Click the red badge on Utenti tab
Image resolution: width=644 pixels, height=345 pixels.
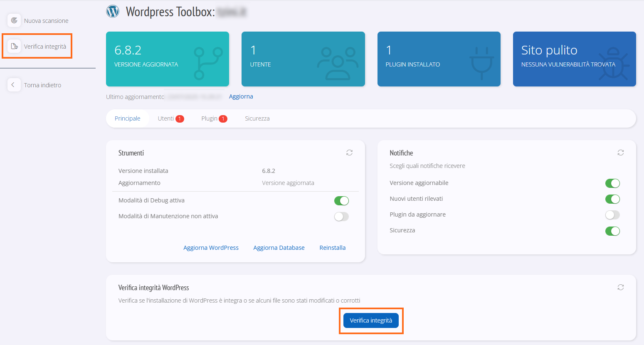click(x=180, y=119)
